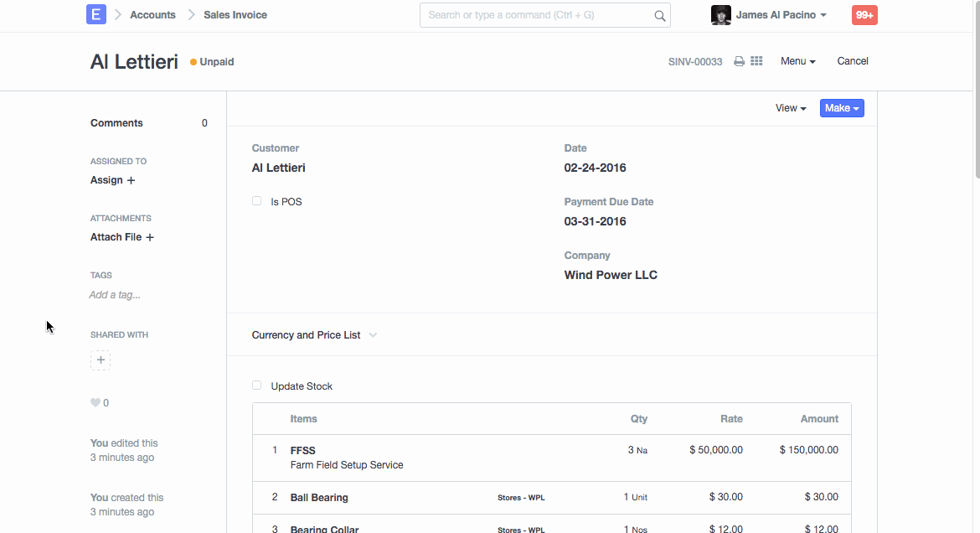Image resolution: width=980 pixels, height=533 pixels.
Task: Click the ERPNext home logo icon
Action: pos(96,14)
